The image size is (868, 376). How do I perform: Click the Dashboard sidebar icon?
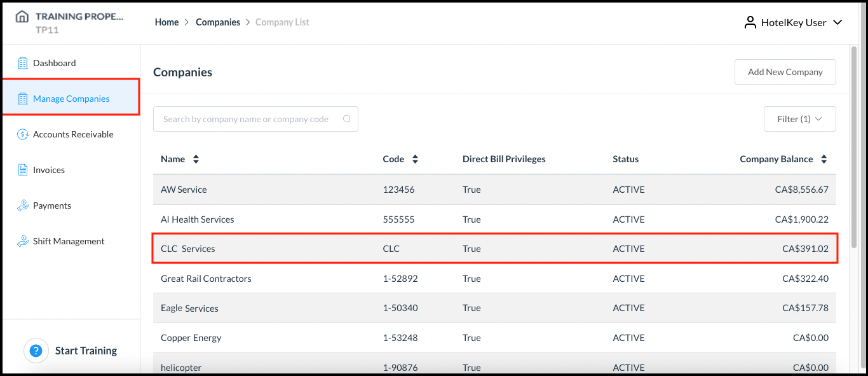[23, 63]
